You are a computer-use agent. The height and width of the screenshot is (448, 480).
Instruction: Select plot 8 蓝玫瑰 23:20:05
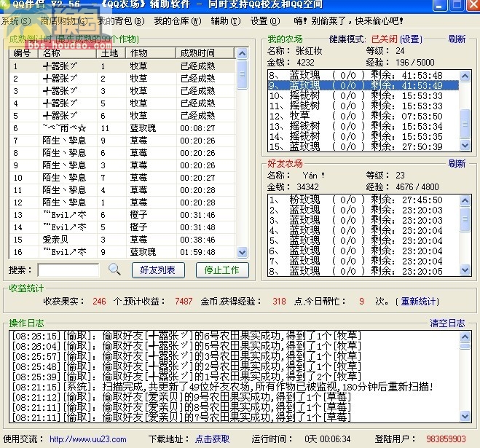tap(363, 271)
